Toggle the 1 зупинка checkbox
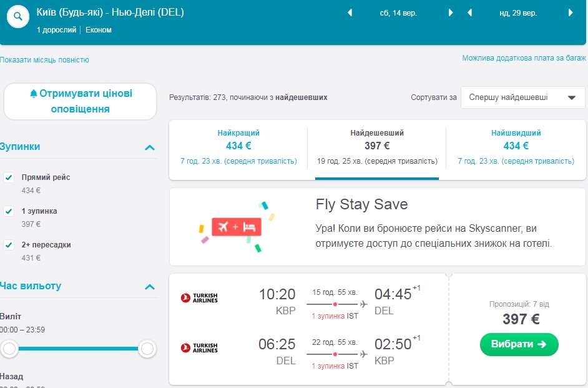Image resolution: width=588 pixels, height=388 pixels. (x=9, y=211)
